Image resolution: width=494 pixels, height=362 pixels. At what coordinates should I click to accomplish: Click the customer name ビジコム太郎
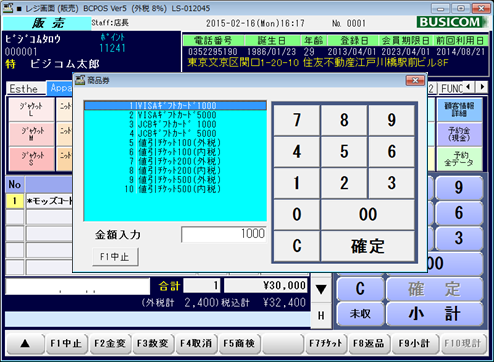(x=65, y=64)
